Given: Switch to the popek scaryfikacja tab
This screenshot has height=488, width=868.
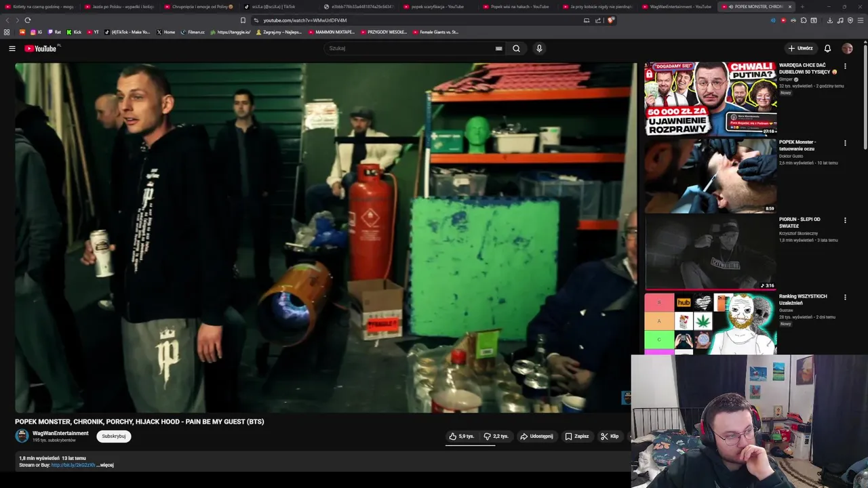Looking at the screenshot, I should (437, 7).
